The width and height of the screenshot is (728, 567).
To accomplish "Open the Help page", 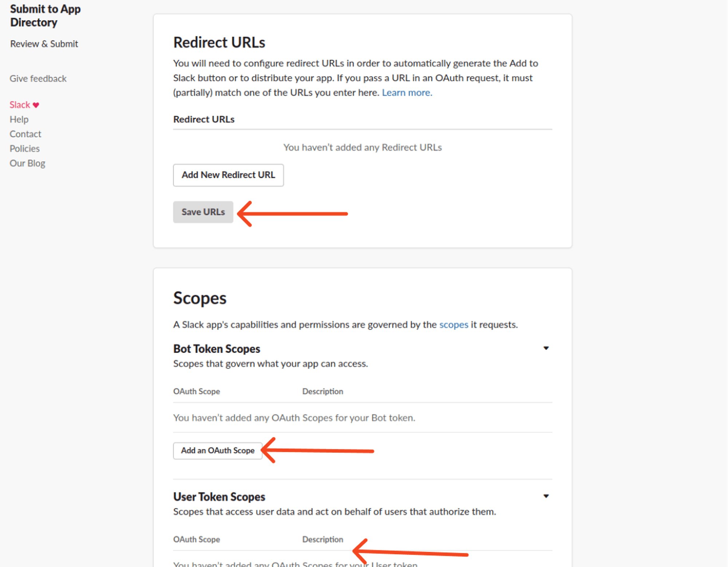I will click(19, 119).
